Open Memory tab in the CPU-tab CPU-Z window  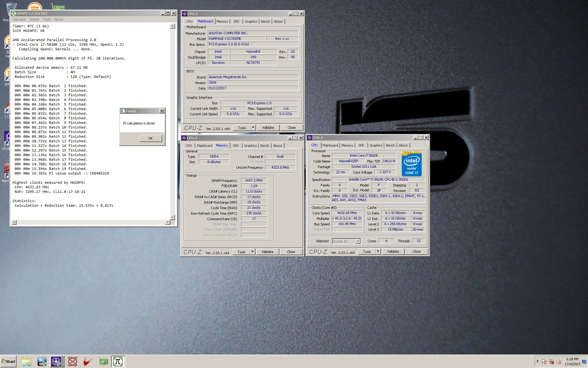347,145
